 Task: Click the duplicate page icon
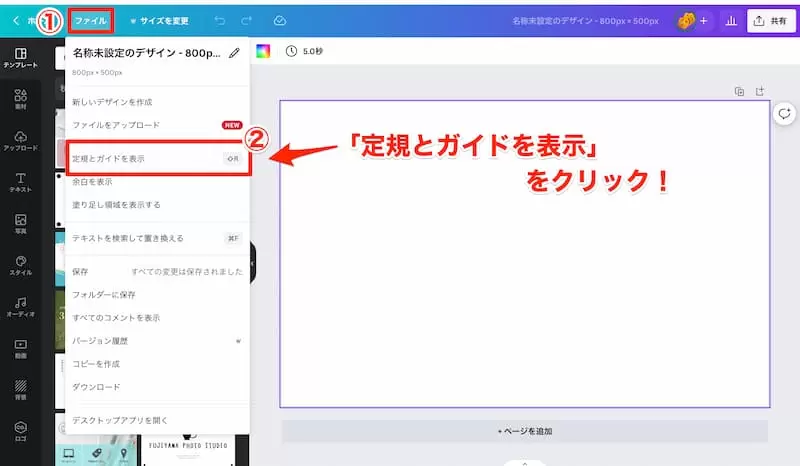coord(739,91)
